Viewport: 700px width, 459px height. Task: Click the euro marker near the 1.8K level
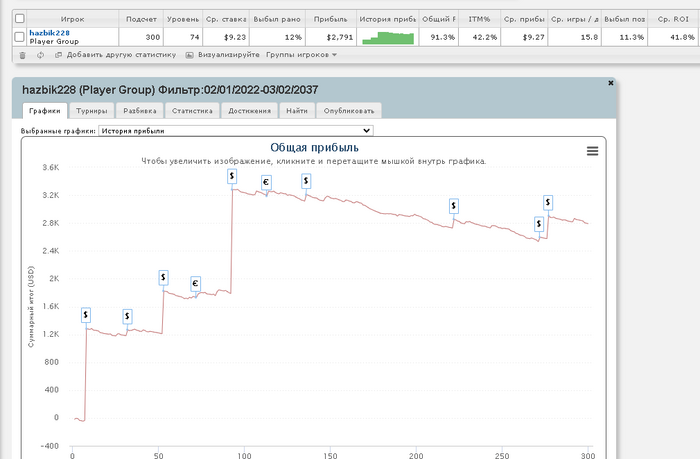point(195,284)
